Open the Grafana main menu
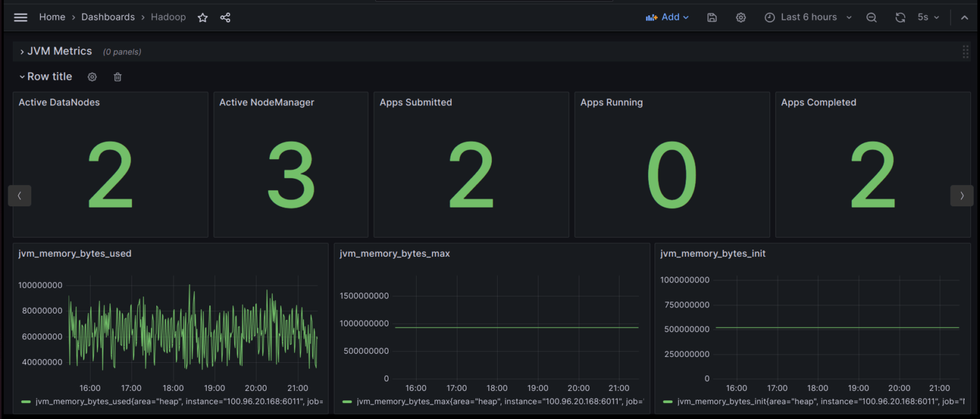This screenshot has width=980, height=419. tap(20, 17)
